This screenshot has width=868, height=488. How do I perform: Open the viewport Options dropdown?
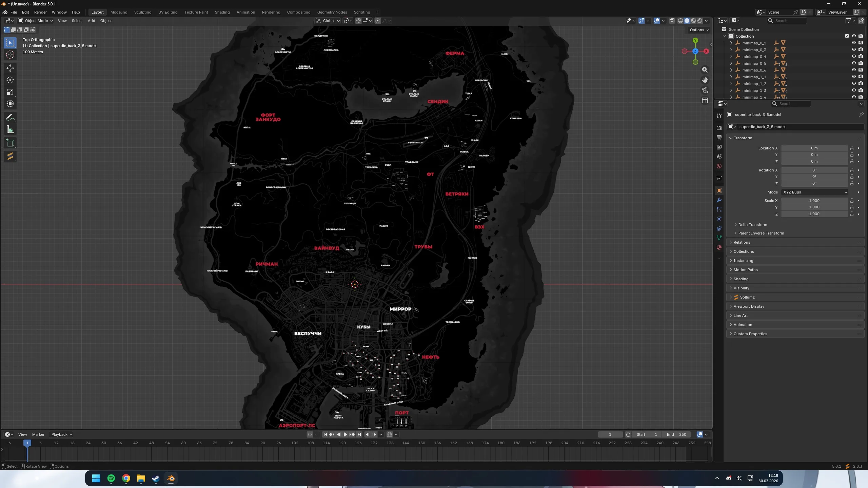coord(699,30)
